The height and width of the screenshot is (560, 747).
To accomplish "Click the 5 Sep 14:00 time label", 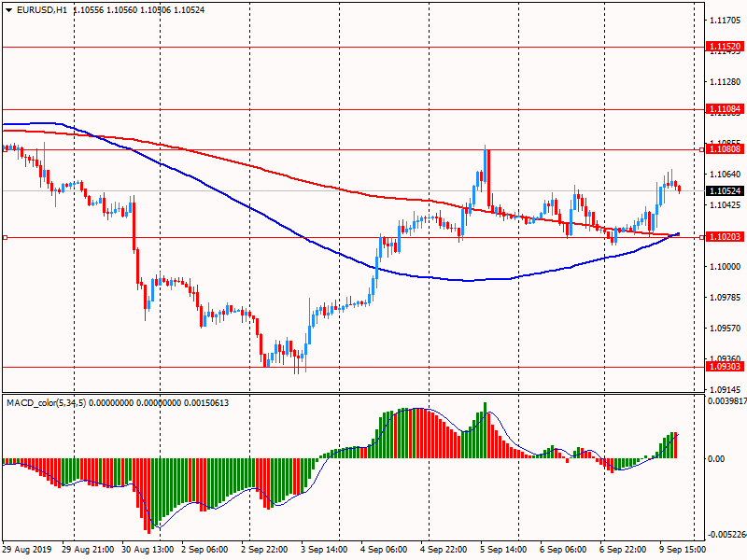I will (x=503, y=550).
